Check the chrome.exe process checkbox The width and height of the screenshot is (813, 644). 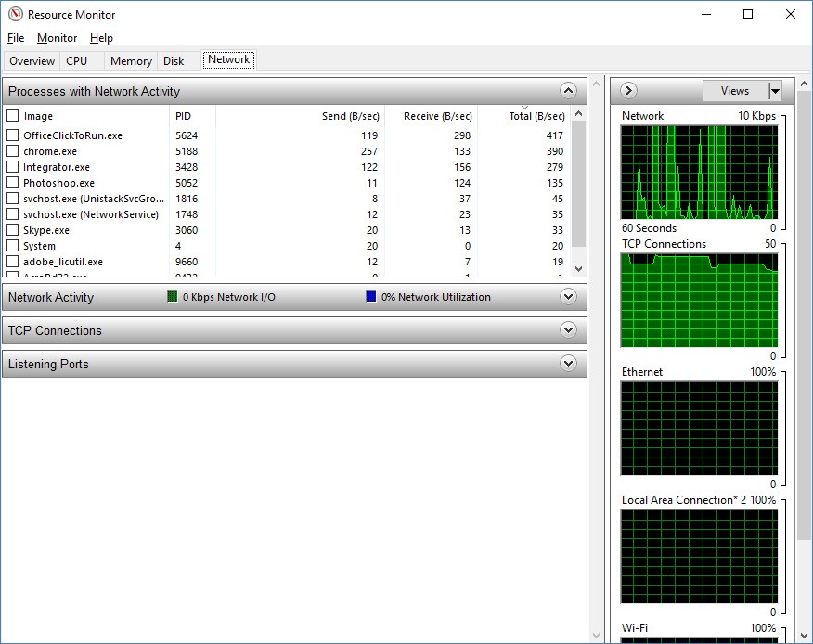click(x=13, y=151)
